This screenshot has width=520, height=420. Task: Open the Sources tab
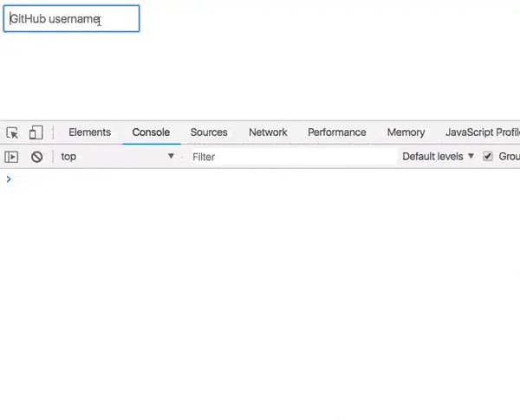(x=209, y=132)
